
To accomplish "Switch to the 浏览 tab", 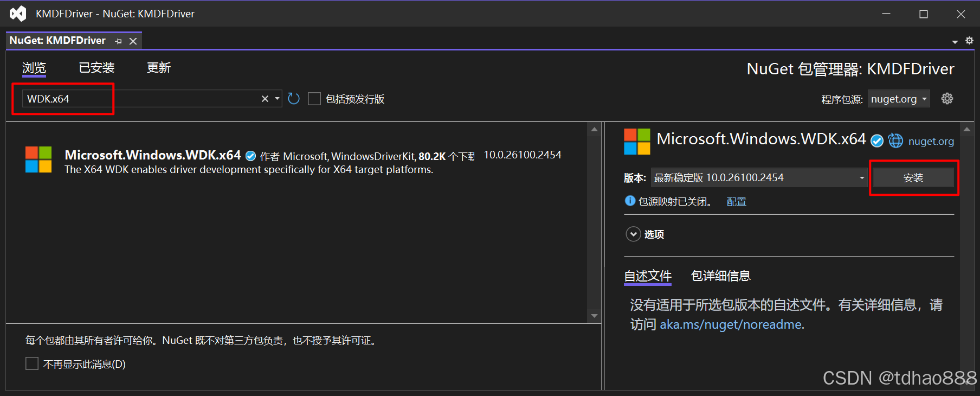I will coord(34,68).
